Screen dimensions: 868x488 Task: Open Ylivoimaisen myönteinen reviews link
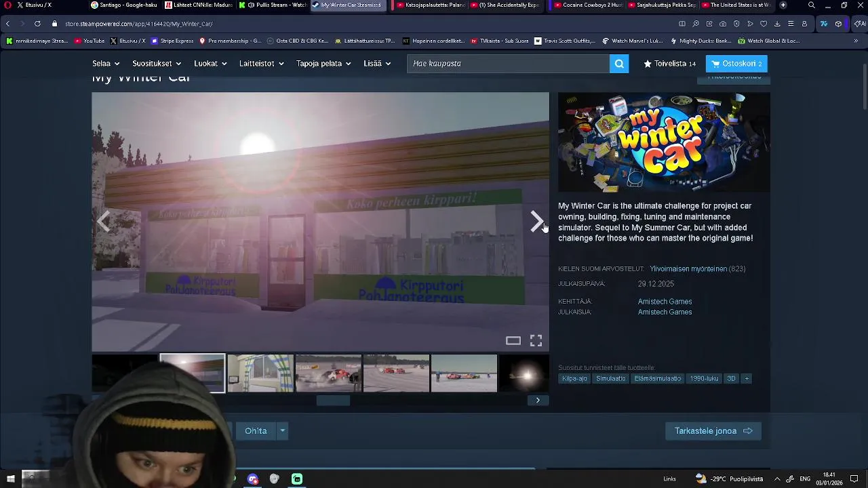pyautogui.click(x=688, y=269)
